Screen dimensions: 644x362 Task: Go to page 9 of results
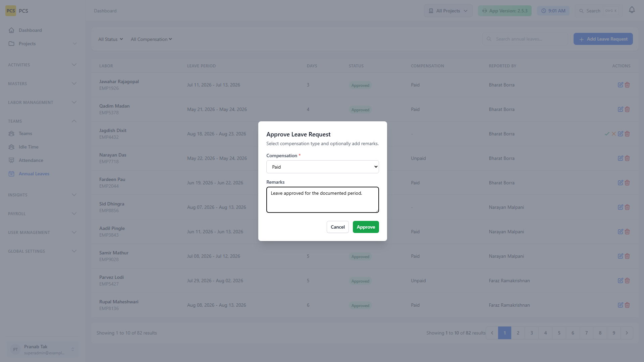point(614,333)
